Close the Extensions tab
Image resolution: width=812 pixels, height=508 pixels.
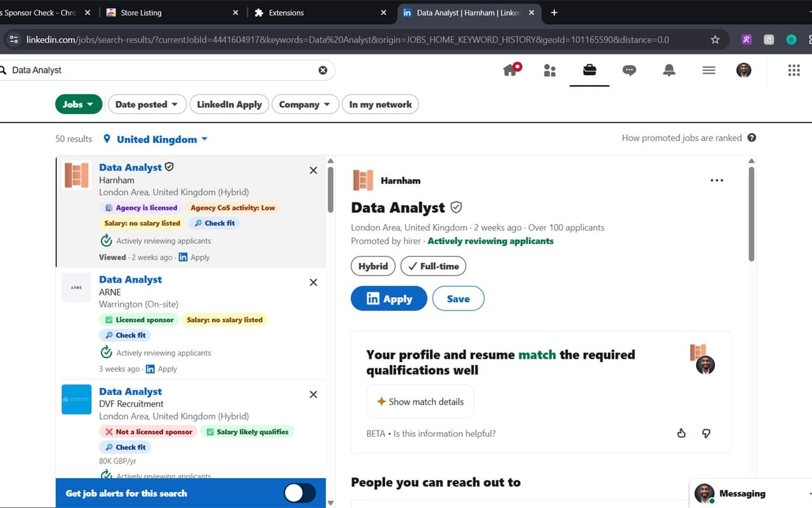click(384, 13)
